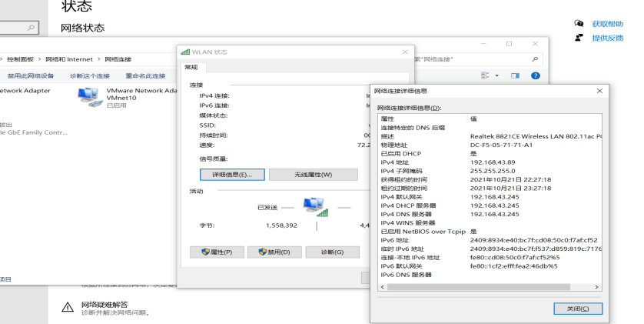Click the Settings search input box

[x=19, y=28]
